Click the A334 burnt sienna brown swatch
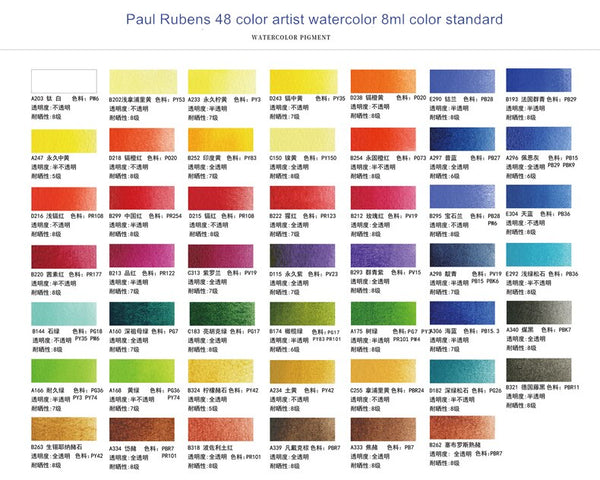Viewport: 600px width, 480px height. (136, 428)
